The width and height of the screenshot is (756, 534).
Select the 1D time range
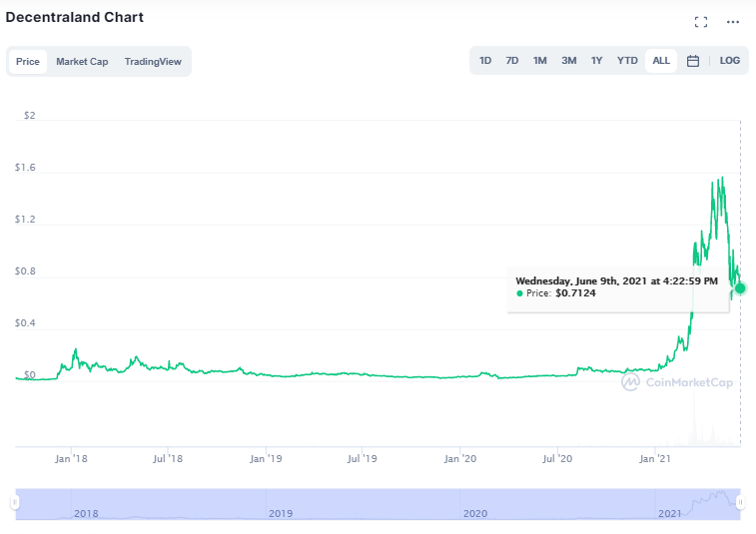click(485, 61)
